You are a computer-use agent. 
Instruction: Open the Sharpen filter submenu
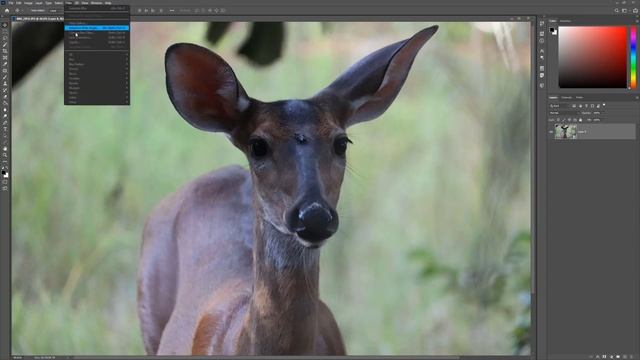tap(97, 88)
